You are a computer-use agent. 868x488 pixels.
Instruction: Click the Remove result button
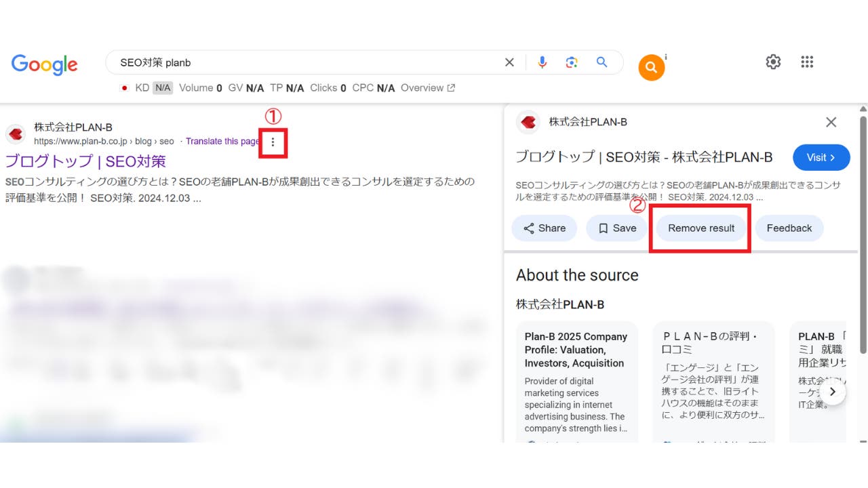pyautogui.click(x=701, y=228)
